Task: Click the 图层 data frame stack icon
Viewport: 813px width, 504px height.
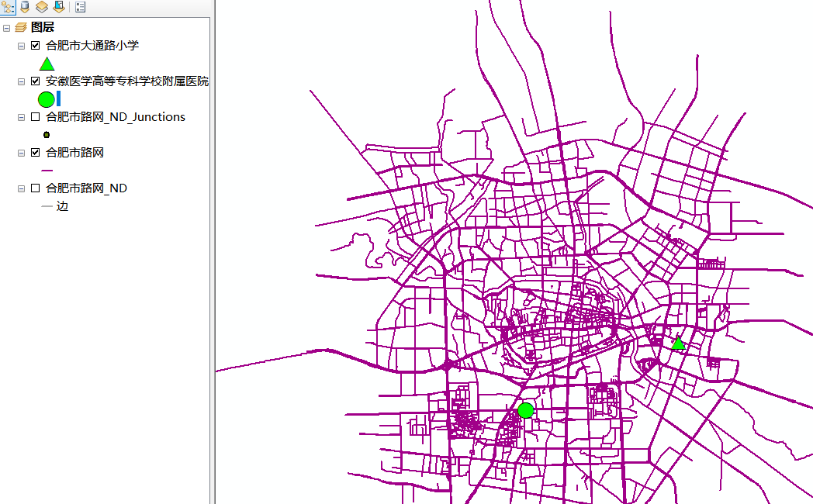Action: point(21,27)
